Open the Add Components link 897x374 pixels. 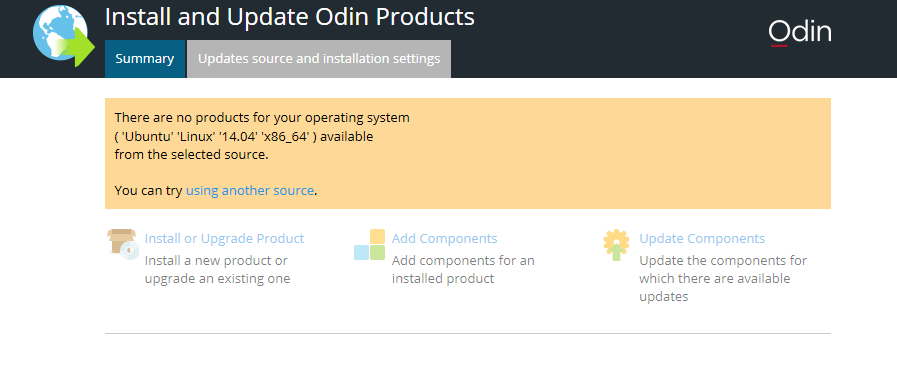click(444, 238)
